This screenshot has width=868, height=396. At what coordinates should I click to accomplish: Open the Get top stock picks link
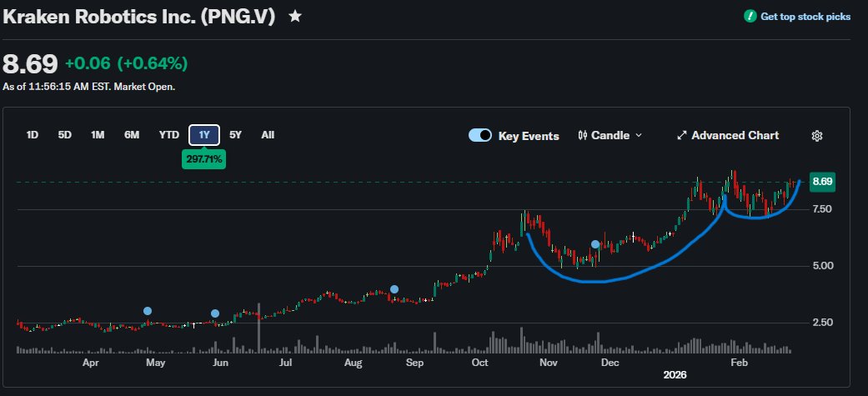(x=805, y=17)
